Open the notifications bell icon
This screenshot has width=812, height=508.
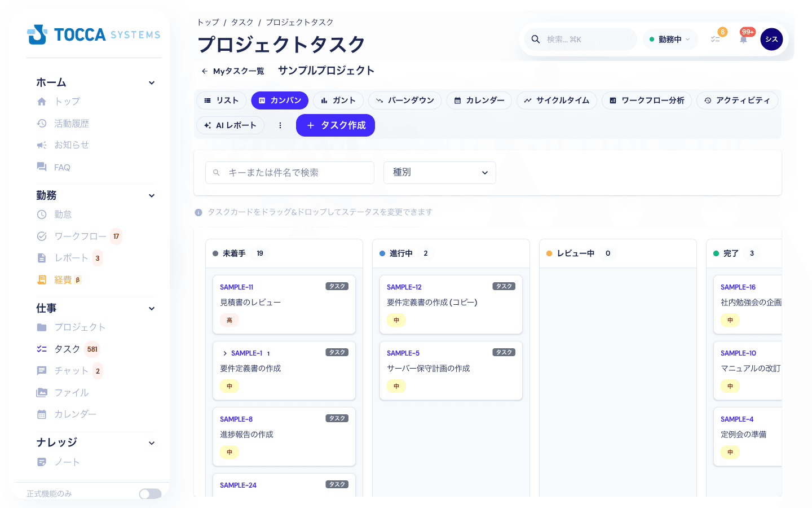click(x=743, y=39)
